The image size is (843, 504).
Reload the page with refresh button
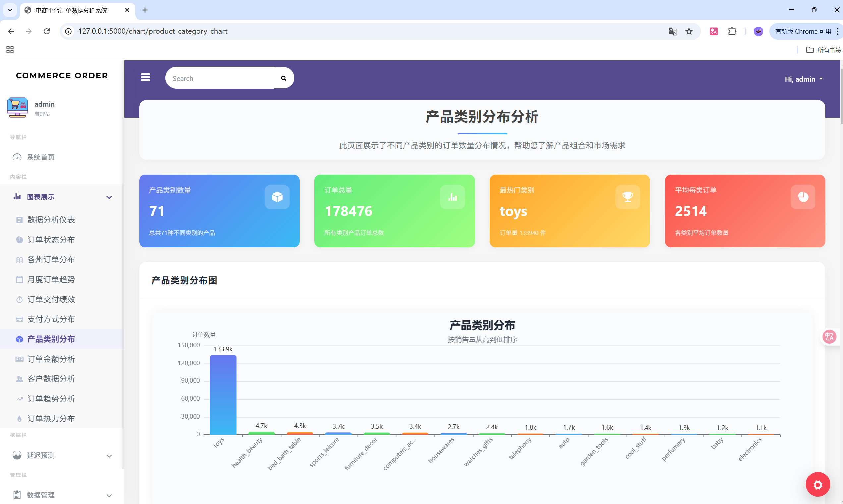tap(47, 31)
